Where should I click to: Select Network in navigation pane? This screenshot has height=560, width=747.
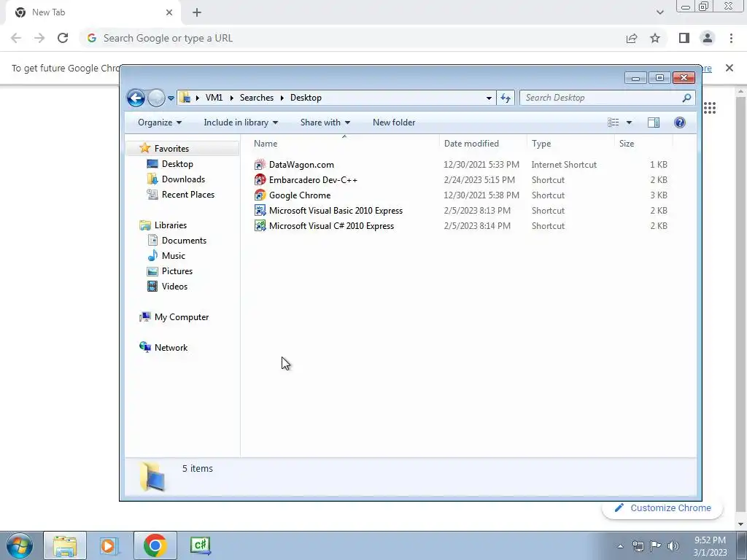(x=171, y=348)
